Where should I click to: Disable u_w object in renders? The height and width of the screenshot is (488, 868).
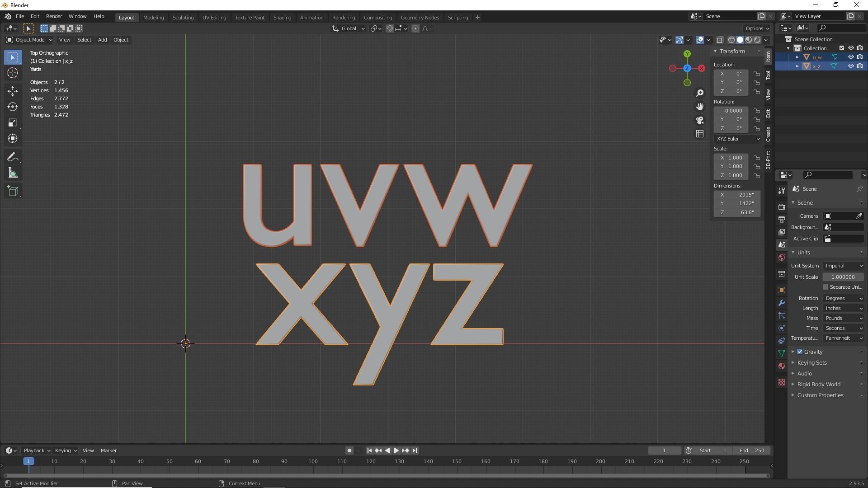(x=859, y=57)
